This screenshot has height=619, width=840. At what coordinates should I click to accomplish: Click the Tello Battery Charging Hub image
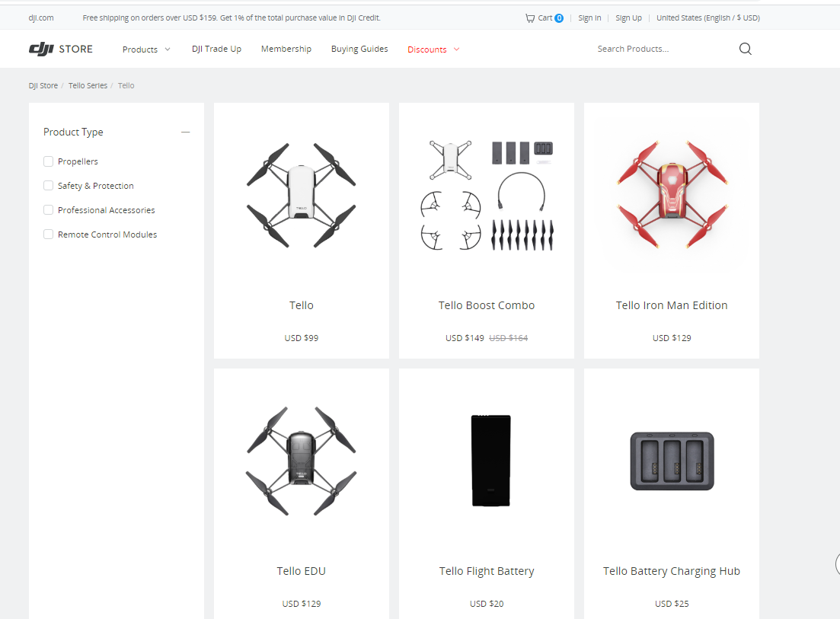671,461
